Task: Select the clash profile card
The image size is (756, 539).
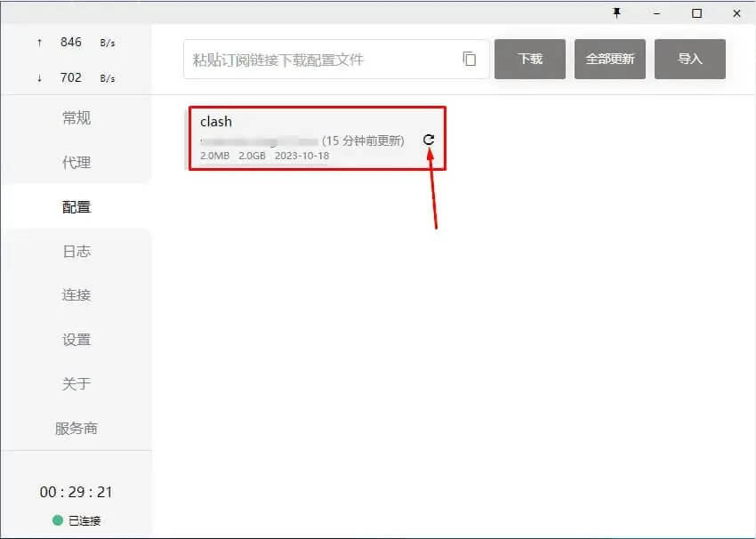Action: click(x=302, y=138)
